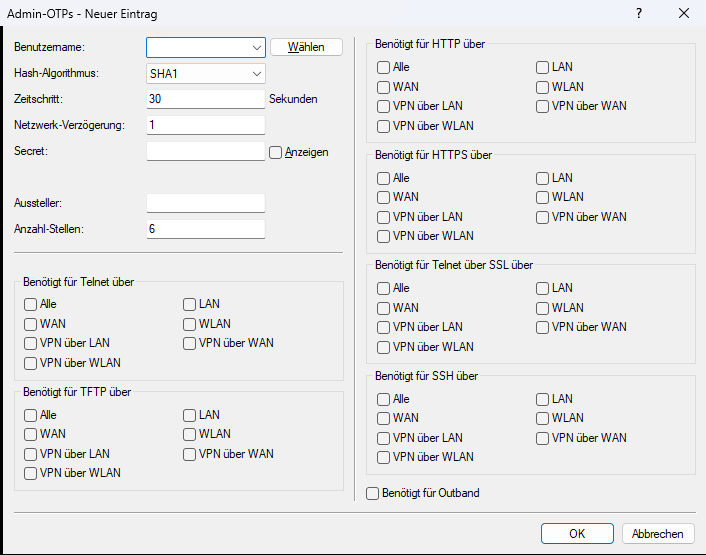Close the Admin-OTPs dialog window

point(683,14)
